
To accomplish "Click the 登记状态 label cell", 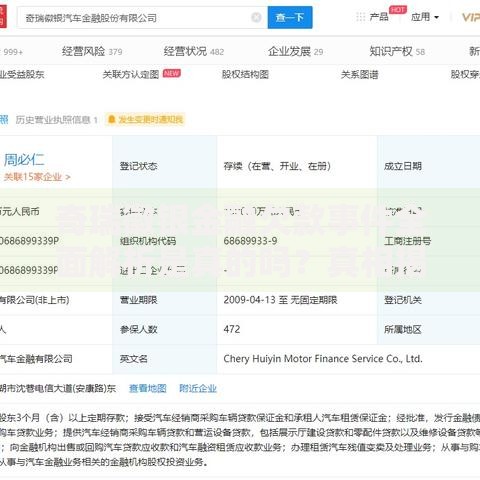I will coord(165,166).
